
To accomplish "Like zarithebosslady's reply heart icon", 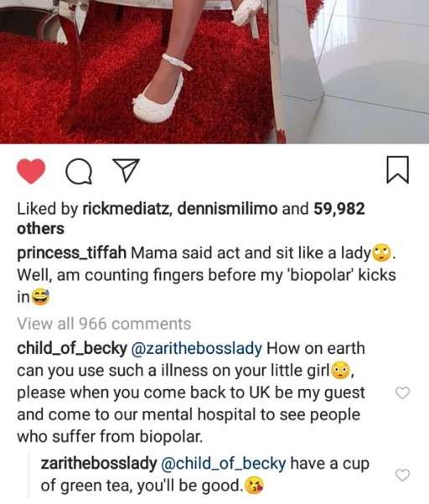I will point(402,475).
